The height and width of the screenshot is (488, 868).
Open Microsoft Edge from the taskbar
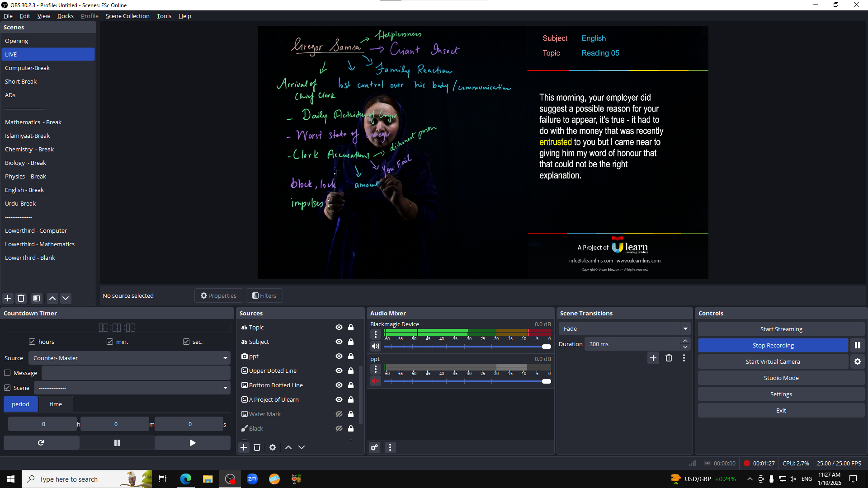pos(186,479)
